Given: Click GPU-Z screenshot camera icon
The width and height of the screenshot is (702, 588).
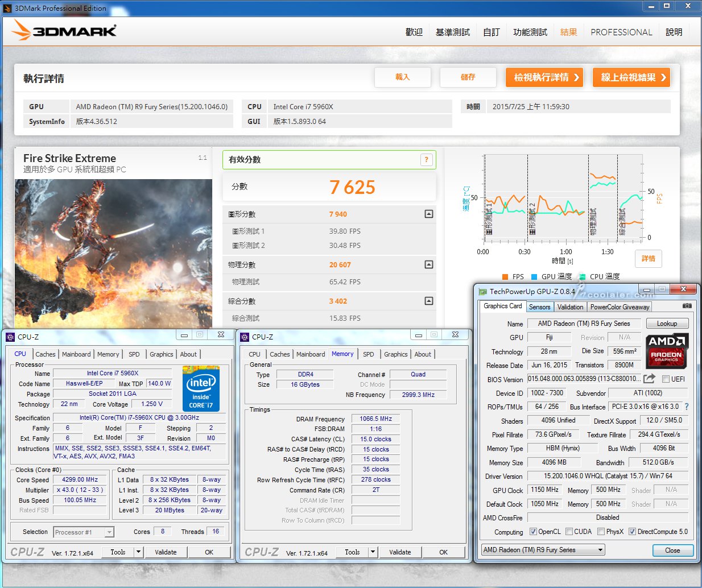Looking at the screenshot, I should tap(687, 306).
